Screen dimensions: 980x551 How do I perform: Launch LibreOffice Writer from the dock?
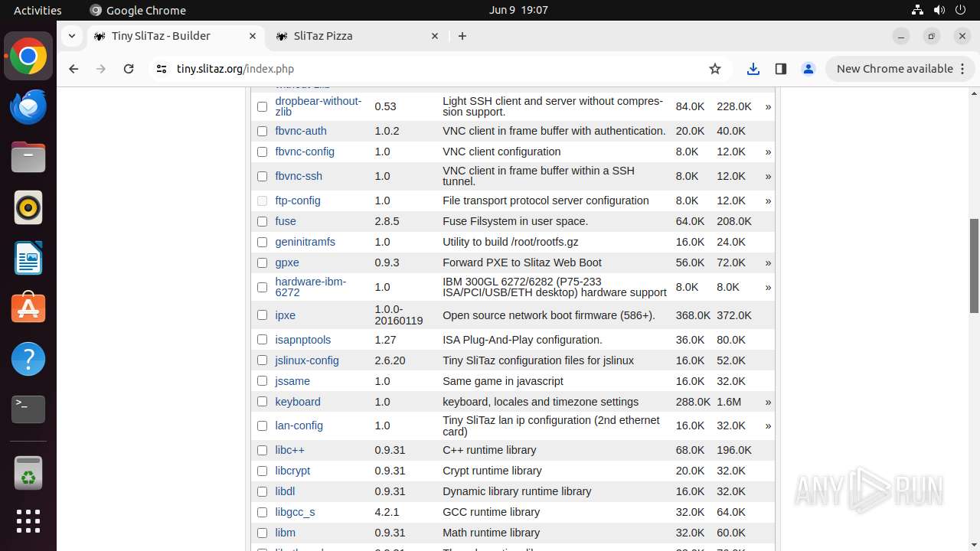pyautogui.click(x=28, y=258)
